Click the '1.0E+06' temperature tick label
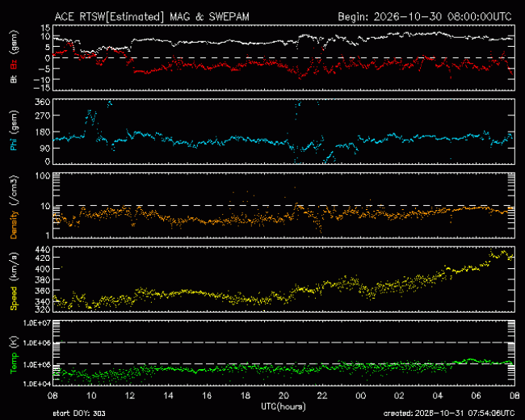Viewport: 525px width, 420px height. tap(37, 343)
